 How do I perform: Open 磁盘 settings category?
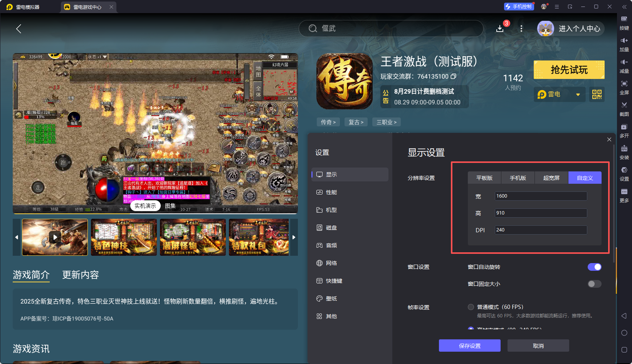(x=350, y=228)
